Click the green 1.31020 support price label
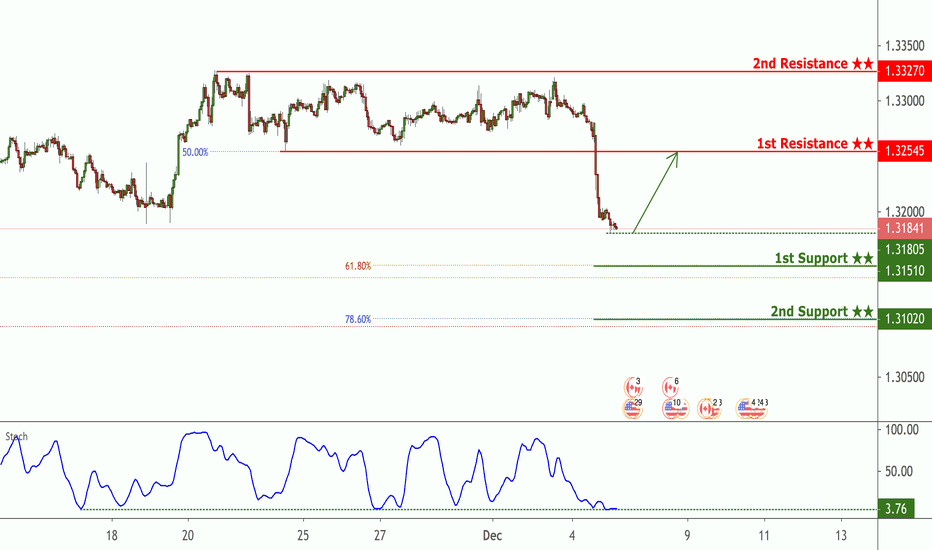Image resolution: width=932 pixels, height=550 pixels. 904,319
